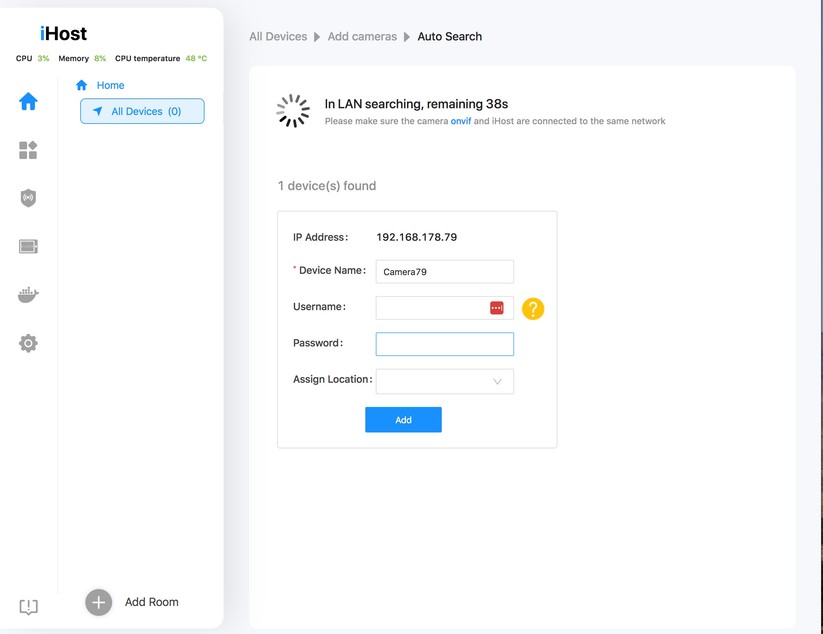Click the Add Room plus button
Image resolution: width=823 pixels, height=634 pixels.
(97, 601)
